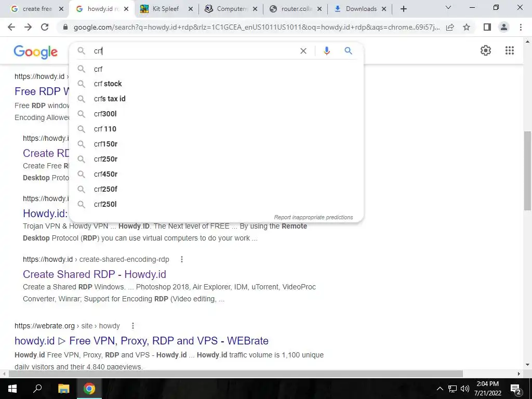Switch to the Kit Spleef tab
The width and height of the screenshot is (532, 399).
click(166, 9)
